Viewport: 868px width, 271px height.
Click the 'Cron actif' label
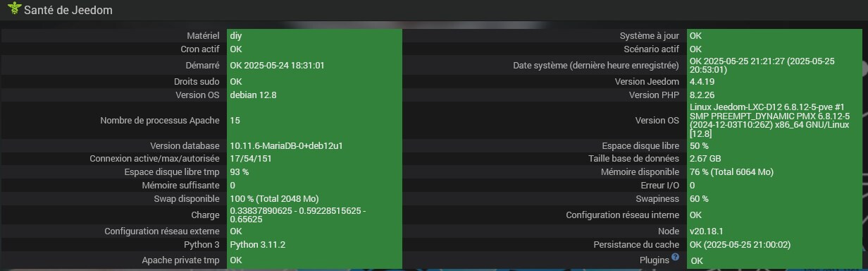[201, 49]
